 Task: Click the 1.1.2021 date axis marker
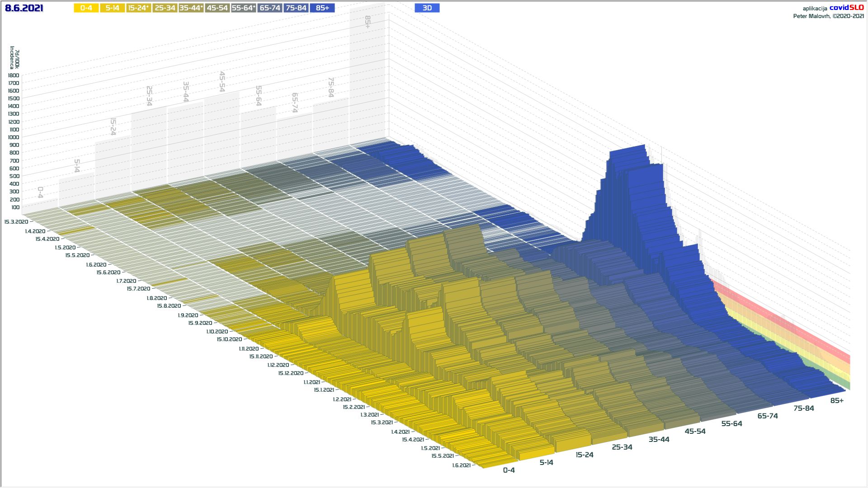[x=312, y=382]
